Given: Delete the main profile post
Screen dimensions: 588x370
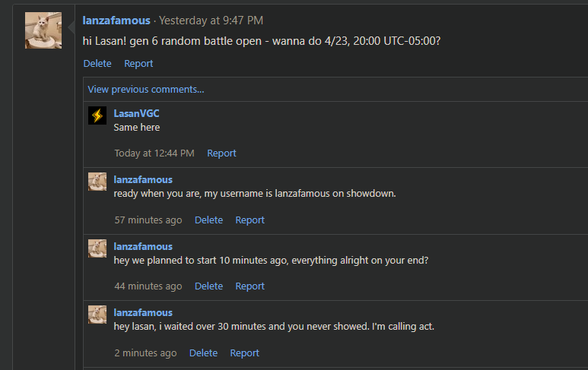Looking at the screenshot, I should coord(97,64).
